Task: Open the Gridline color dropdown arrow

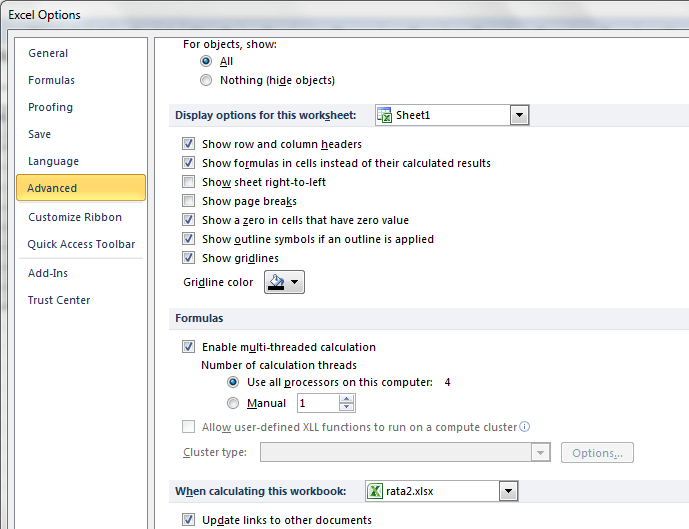Action: pos(296,283)
